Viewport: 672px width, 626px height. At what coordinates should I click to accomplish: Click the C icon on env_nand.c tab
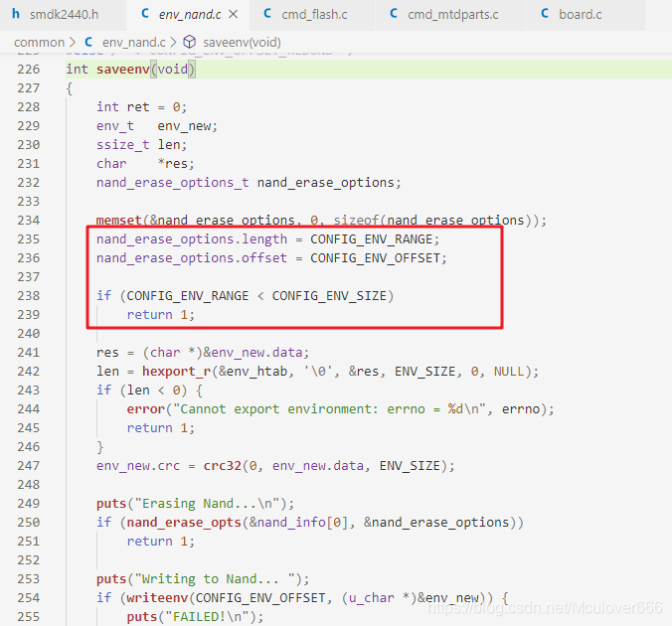(145, 14)
